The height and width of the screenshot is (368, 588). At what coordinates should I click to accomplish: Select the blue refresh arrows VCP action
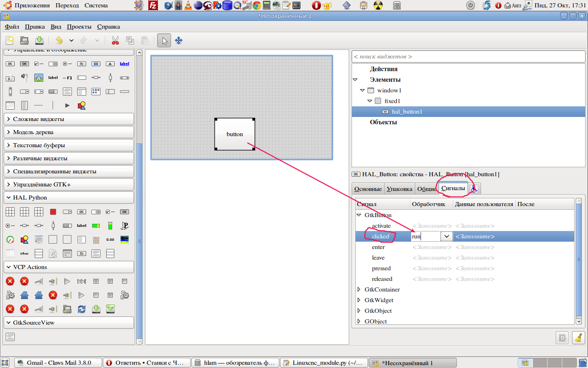pos(82,309)
